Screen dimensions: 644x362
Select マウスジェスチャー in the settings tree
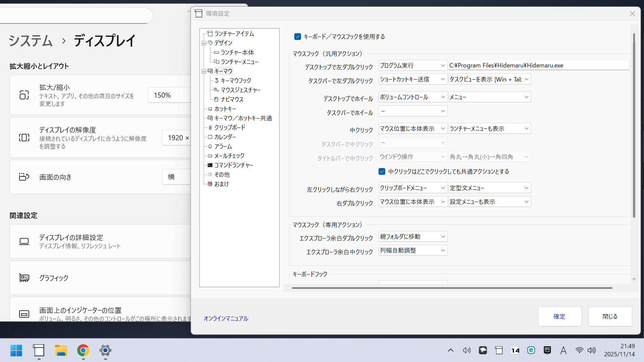coord(240,90)
